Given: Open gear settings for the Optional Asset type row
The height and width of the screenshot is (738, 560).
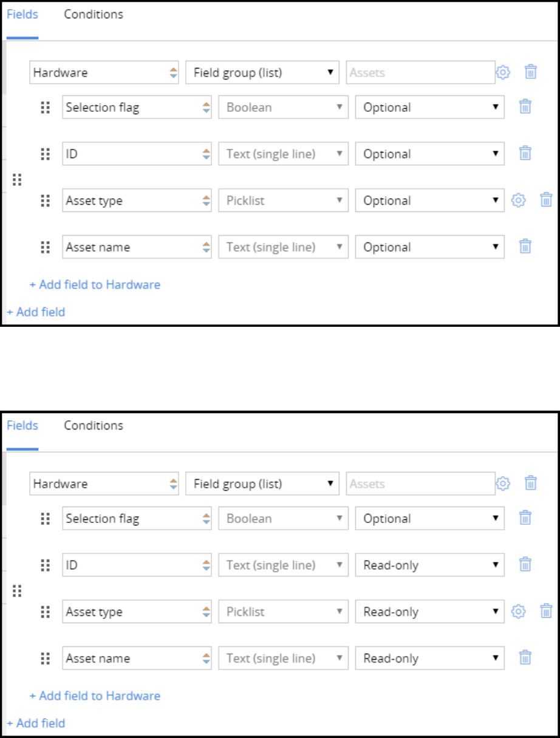Looking at the screenshot, I should pos(518,200).
